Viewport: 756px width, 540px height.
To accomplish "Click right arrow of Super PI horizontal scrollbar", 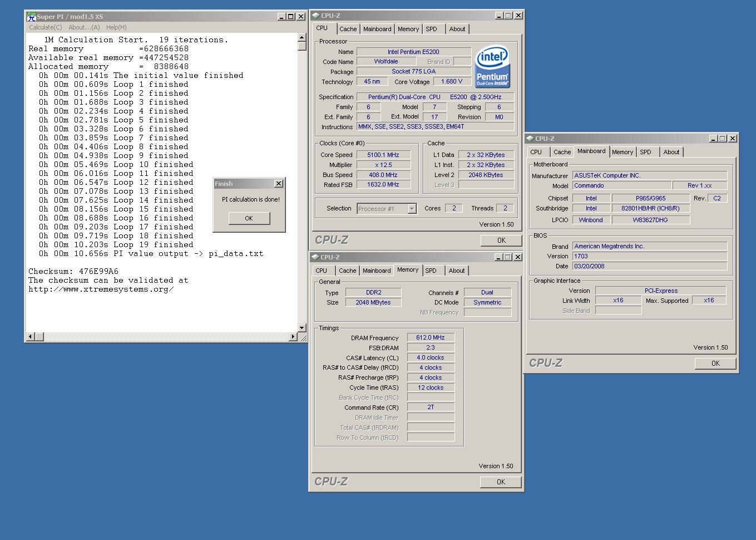I will point(293,336).
